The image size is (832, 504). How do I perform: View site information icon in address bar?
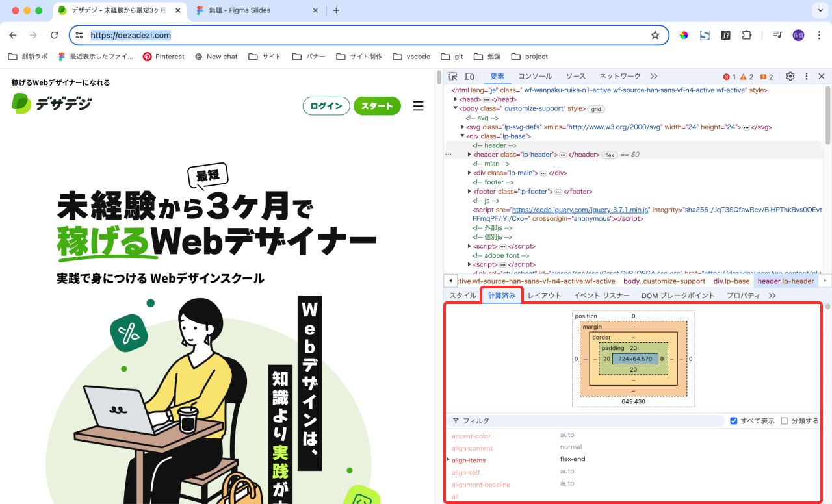point(79,35)
